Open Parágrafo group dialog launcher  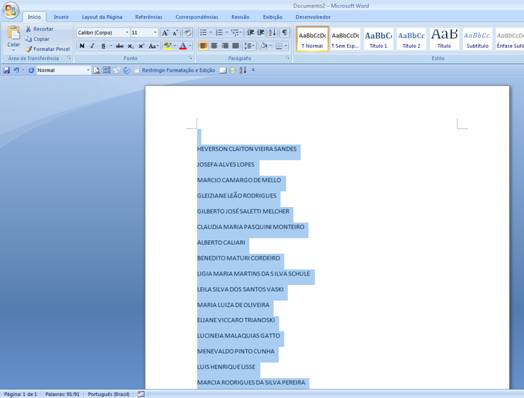(288, 58)
